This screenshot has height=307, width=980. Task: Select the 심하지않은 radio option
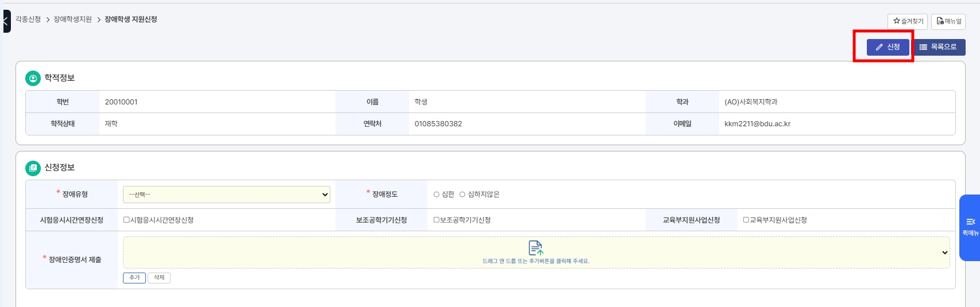462,195
